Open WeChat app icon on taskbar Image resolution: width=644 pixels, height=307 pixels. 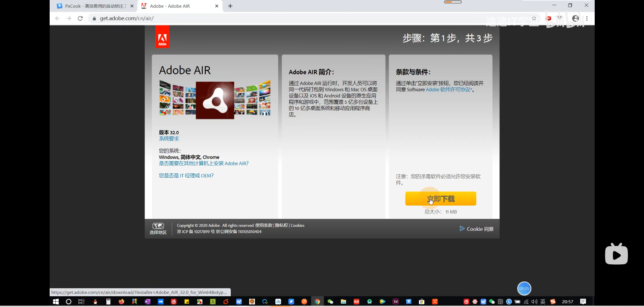pyautogui.click(x=330, y=302)
